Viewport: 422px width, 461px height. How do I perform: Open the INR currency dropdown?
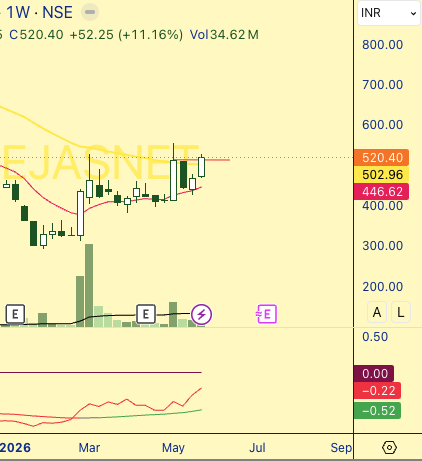coord(388,13)
